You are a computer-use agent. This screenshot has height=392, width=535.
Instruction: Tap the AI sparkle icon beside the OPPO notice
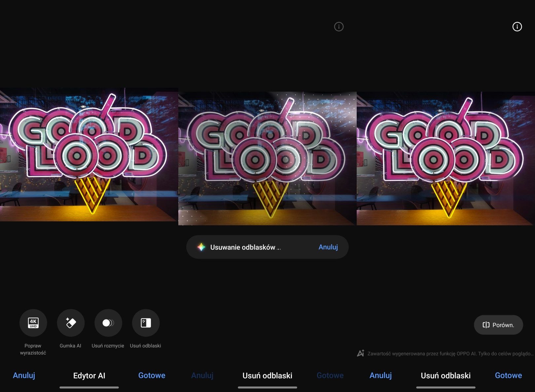pyautogui.click(x=361, y=353)
